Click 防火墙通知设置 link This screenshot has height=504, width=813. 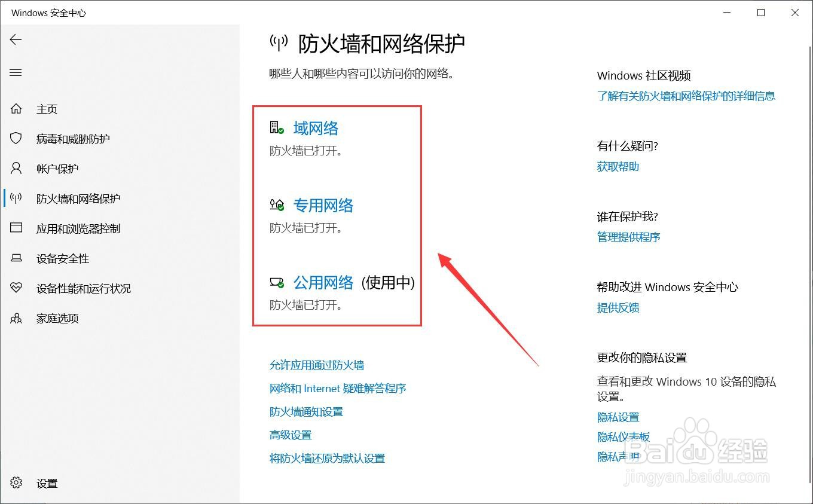306,411
